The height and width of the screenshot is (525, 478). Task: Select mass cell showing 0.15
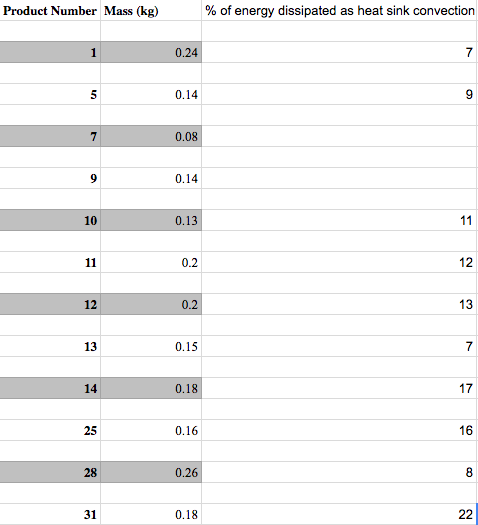click(151, 347)
